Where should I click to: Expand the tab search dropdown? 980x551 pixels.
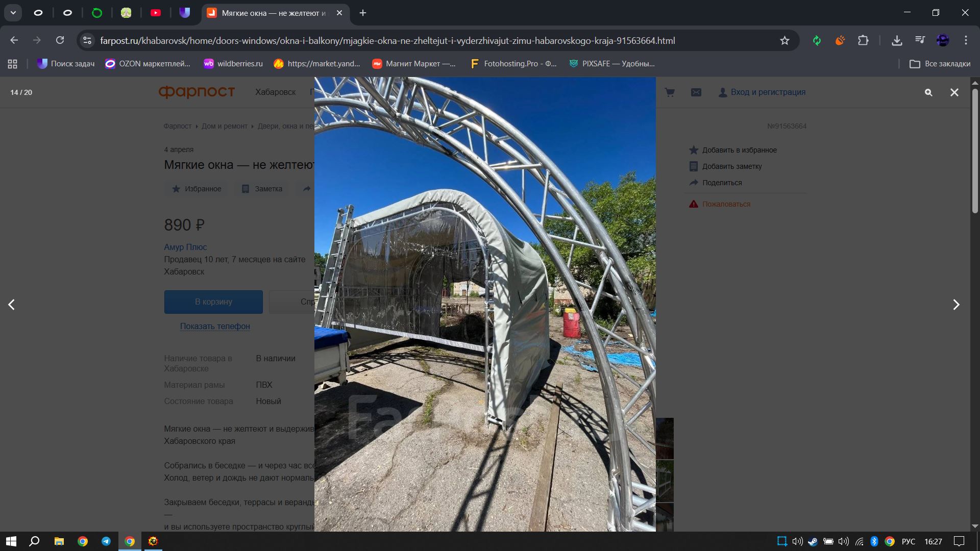[13, 13]
